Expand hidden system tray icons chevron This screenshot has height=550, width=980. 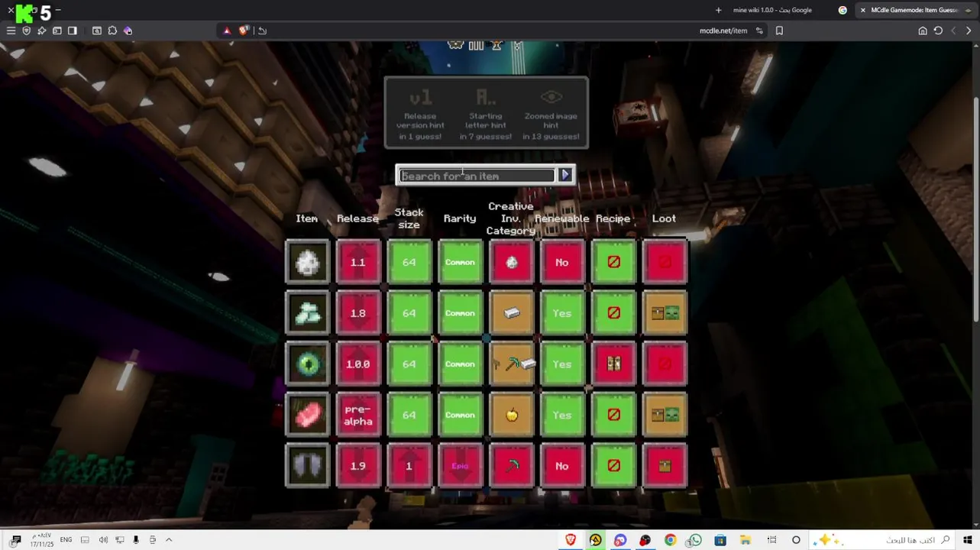pos(169,540)
